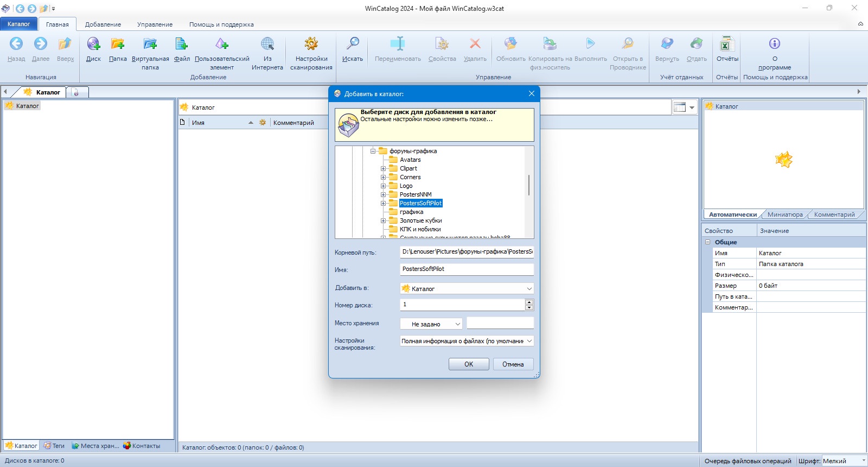
Task: Click the Имя text field
Action: (x=467, y=269)
